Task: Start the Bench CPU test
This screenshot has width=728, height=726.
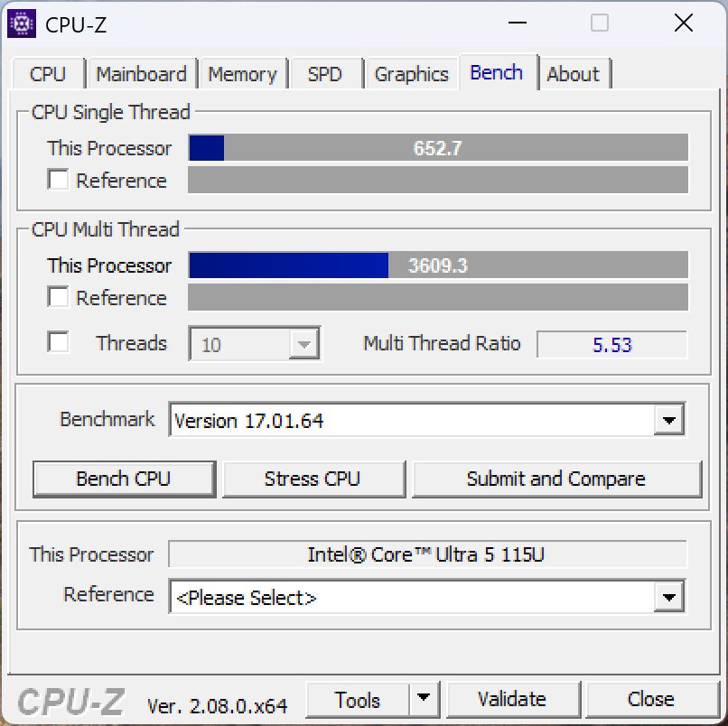Action: (124, 479)
